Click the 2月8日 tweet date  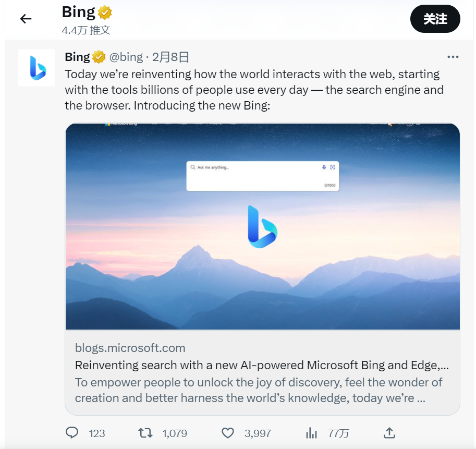tap(170, 57)
